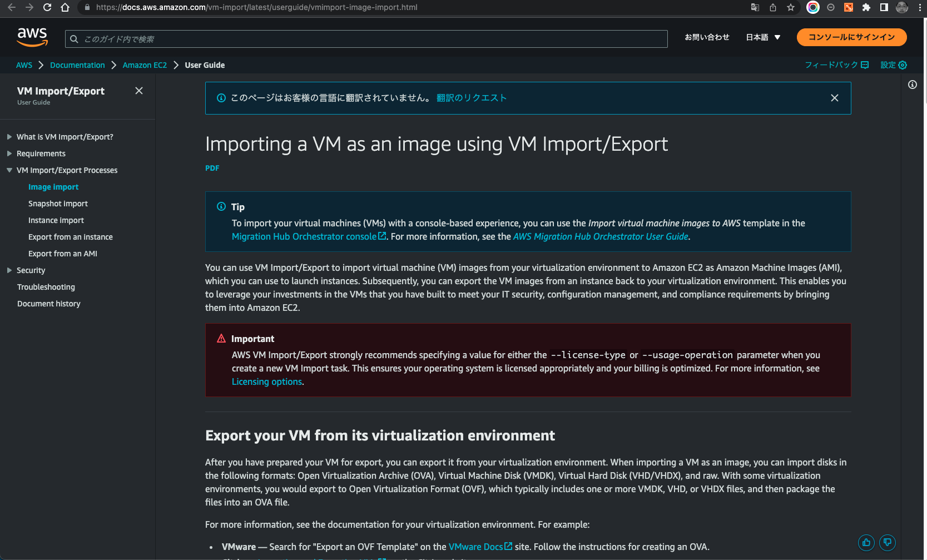Open the info panel icon at right
The width and height of the screenshot is (927, 560).
pyautogui.click(x=913, y=85)
